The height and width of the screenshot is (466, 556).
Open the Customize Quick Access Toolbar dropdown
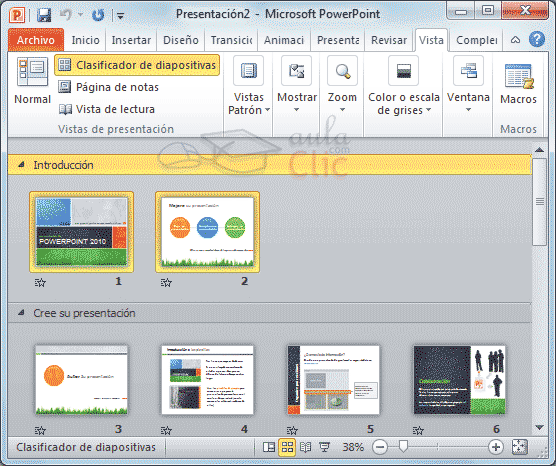(121, 16)
